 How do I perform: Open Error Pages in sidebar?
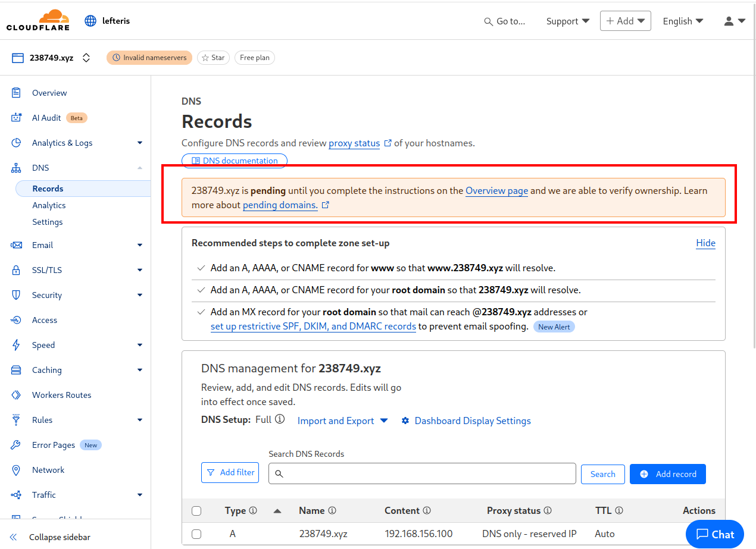tap(54, 445)
